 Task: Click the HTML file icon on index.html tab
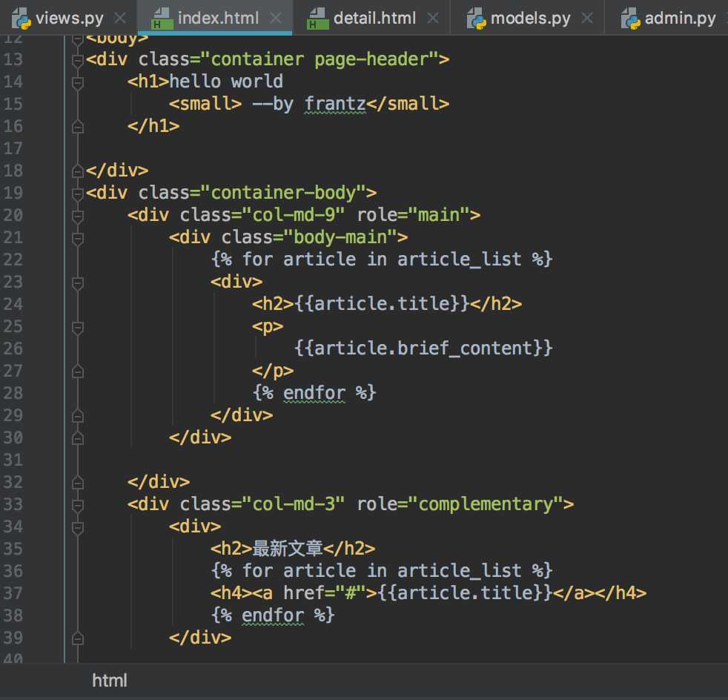click(x=162, y=19)
